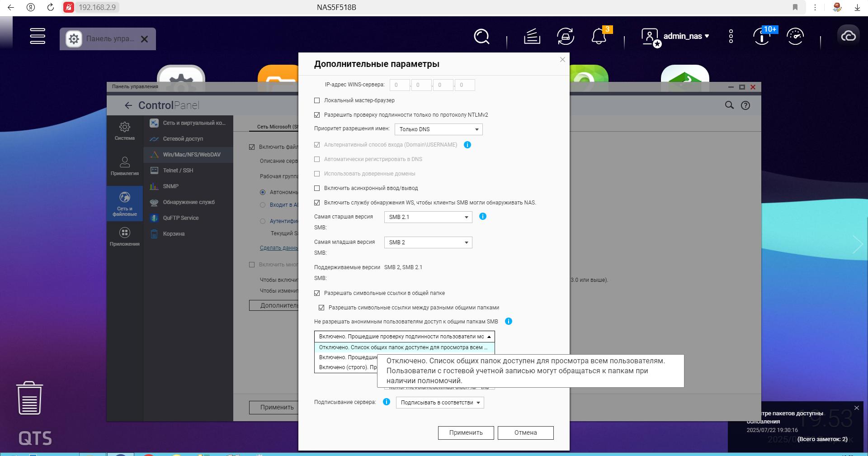The height and width of the screenshot is (456, 868).
Task: Click the browser downloads arrow icon
Action: (x=857, y=7)
